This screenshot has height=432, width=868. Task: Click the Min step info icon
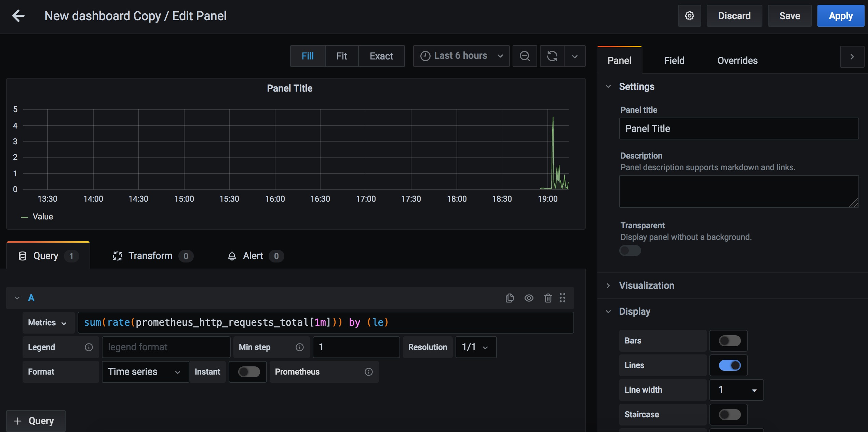(x=300, y=347)
